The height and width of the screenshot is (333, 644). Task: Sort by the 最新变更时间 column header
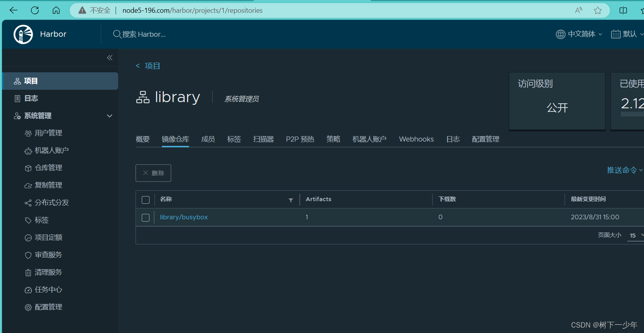pyautogui.click(x=588, y=199)
